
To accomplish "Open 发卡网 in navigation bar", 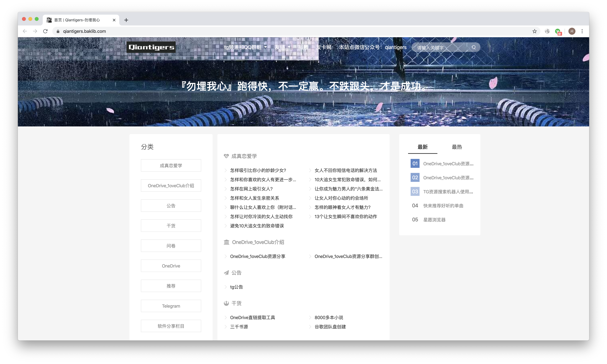I will (x=324, y=47).
